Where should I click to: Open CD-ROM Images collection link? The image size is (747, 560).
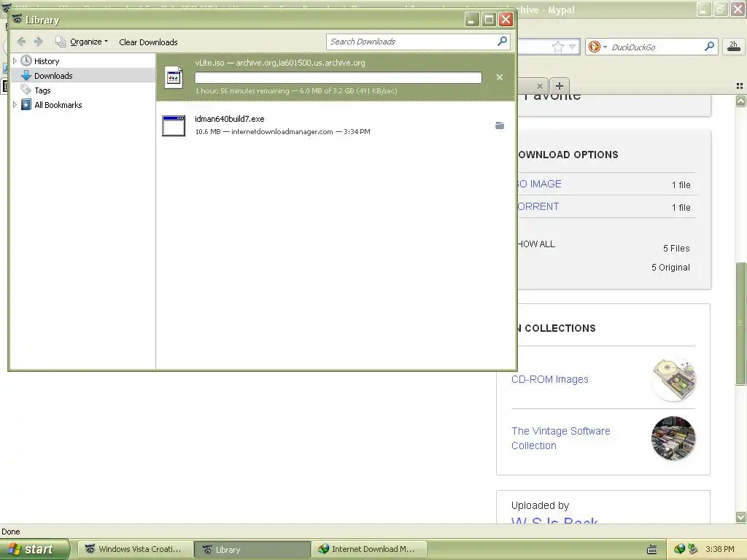[x=550, y=379]
